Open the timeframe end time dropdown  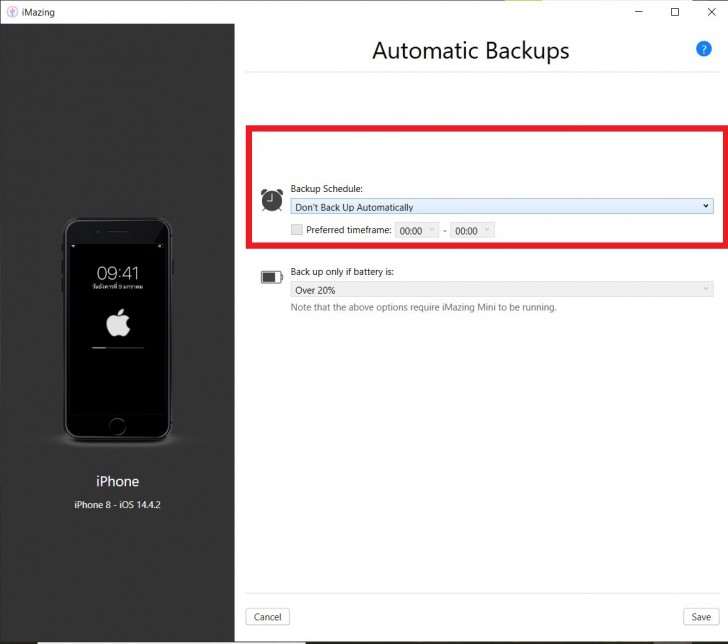(472, 230)
